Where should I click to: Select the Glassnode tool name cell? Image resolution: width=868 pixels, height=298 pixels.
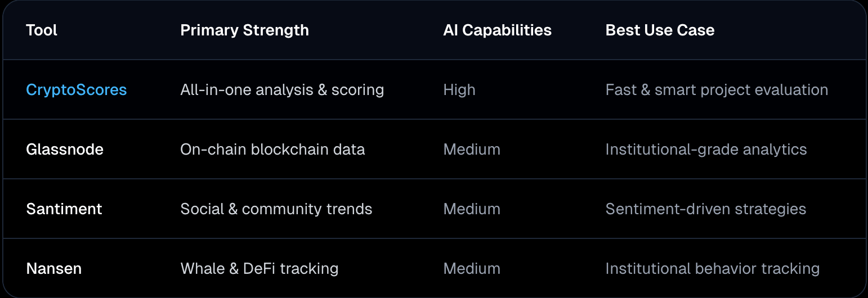pos(65,150)
